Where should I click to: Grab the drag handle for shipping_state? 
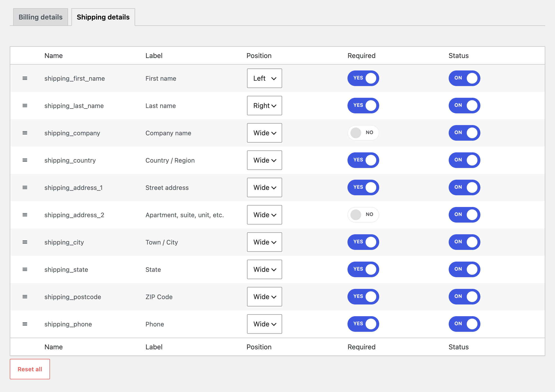click(x=25, y=269)
